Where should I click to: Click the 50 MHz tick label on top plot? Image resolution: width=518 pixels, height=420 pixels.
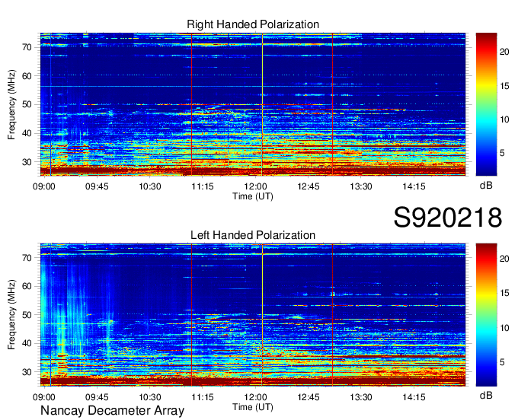click(x=27, y=105)
